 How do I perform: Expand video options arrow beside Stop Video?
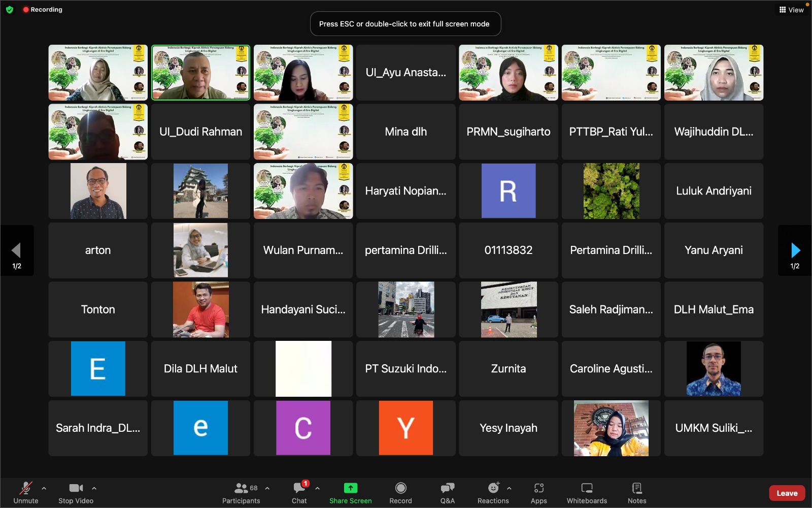pyautogui.click(x=94, y=488)
